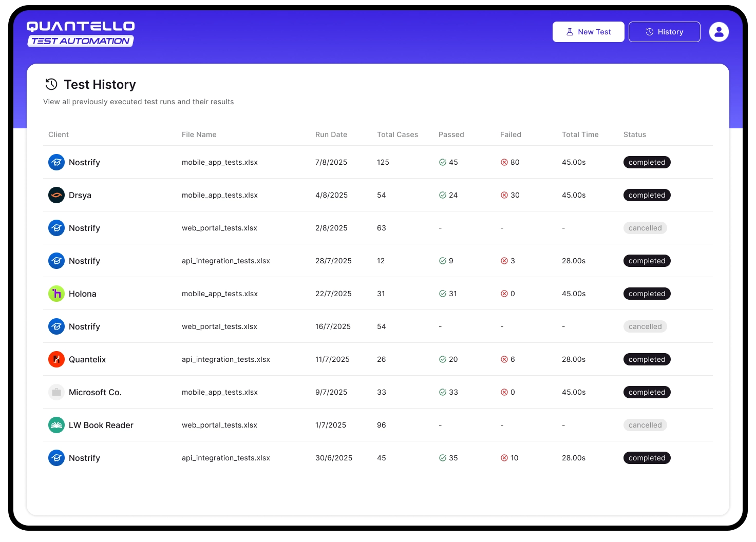This screenshot has height=542, width=756.
Task: Click the run date 22/7/2025
Action: [333, 294]
